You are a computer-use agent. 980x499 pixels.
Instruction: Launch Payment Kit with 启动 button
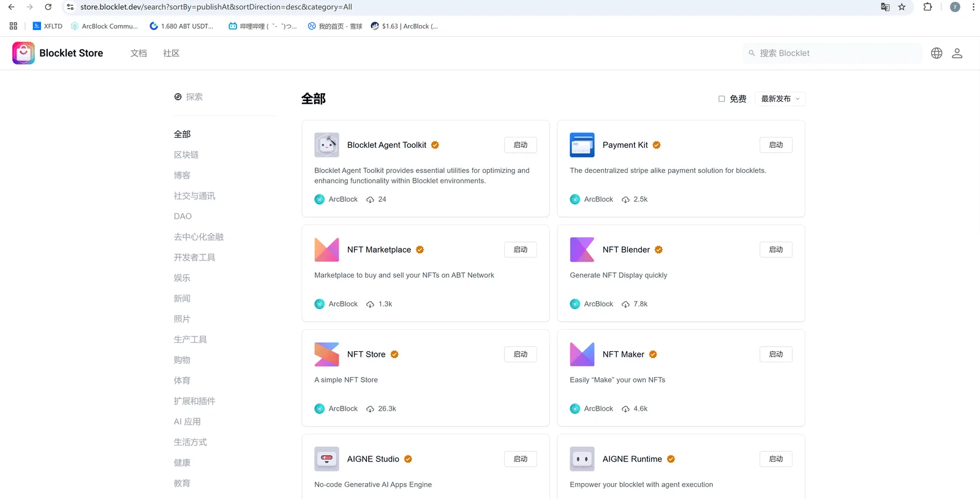(776, 145)
